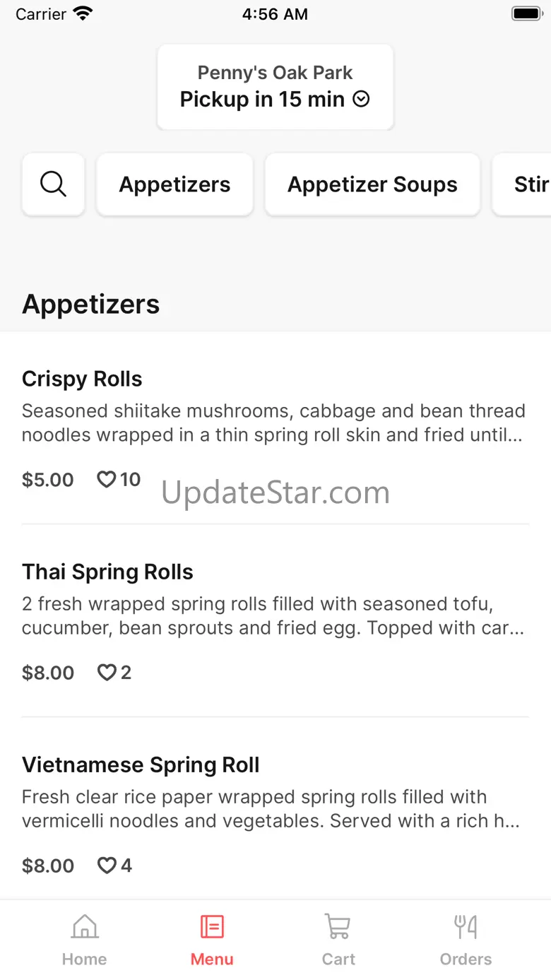Open the Crispy Rolls item
Image resolution: width=551 pixels, height=980 pixels.
point(275,428)
